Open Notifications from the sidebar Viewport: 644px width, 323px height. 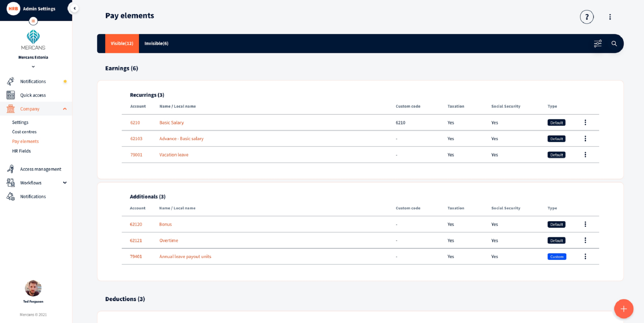pyautogui.click(x=33, y=81)
